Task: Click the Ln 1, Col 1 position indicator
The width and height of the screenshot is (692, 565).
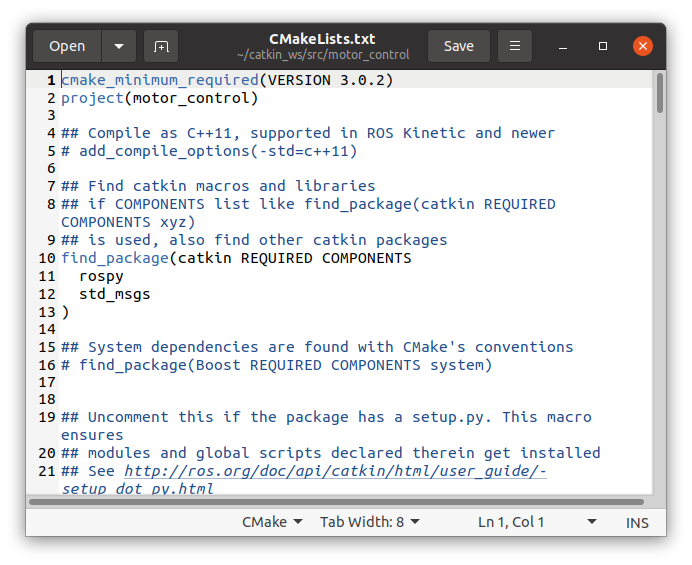Action: [511, 522]
